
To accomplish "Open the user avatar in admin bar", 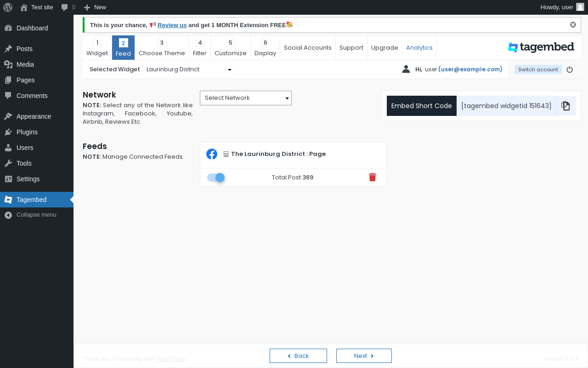I will tap(580, 7).
